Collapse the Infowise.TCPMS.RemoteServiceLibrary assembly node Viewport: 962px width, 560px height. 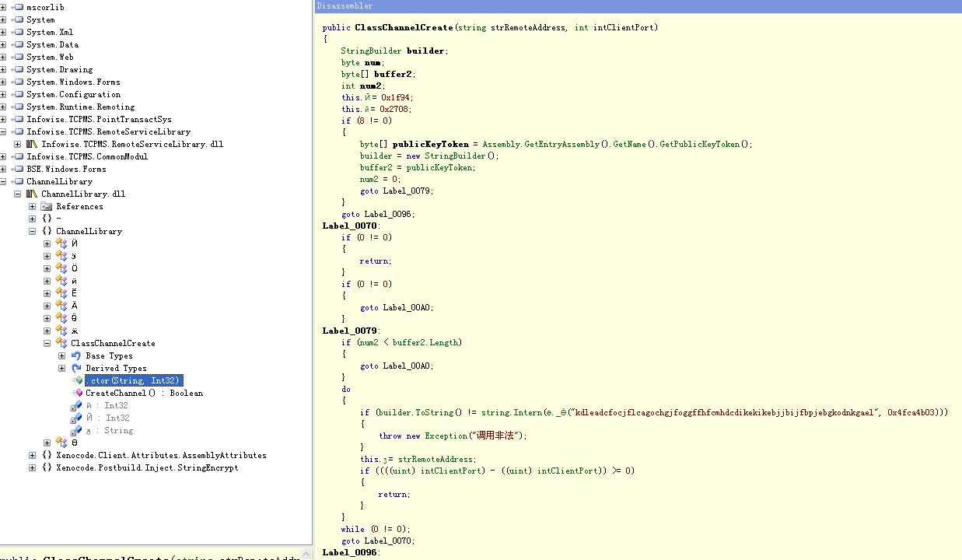[x=3, y=131]
